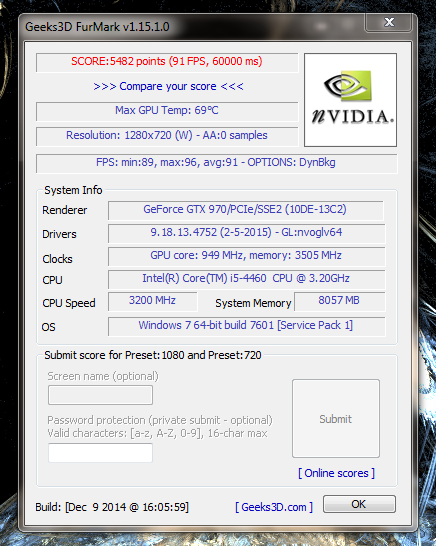
Task: Click the Windows 7 64-bit OS field
Action: tap(247, 326)
